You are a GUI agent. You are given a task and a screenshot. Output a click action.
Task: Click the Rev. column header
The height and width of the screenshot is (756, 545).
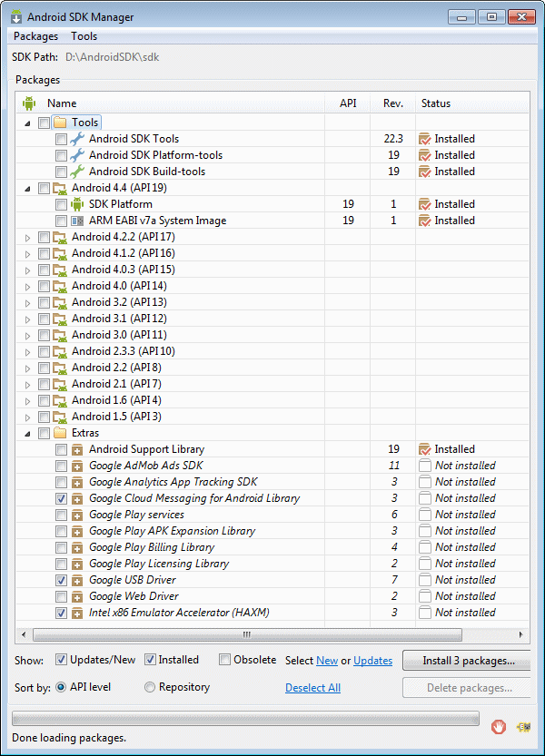[393, 103]
